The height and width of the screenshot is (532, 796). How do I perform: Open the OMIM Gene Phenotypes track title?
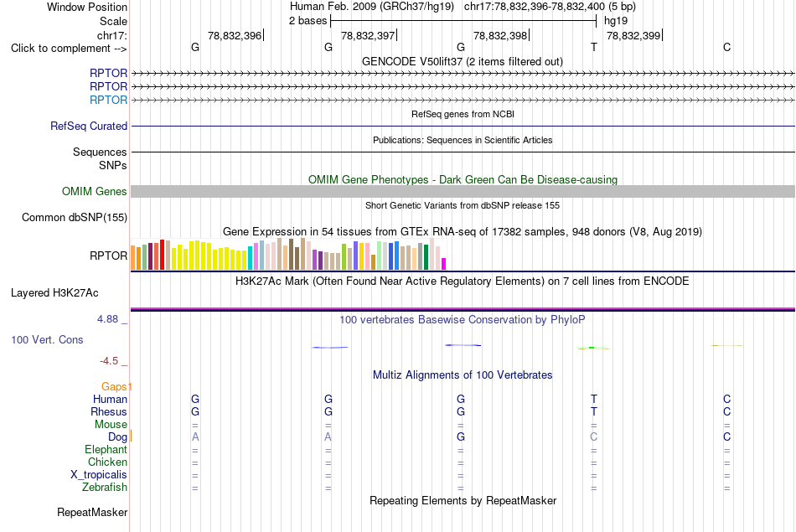(x=463, y=179)
